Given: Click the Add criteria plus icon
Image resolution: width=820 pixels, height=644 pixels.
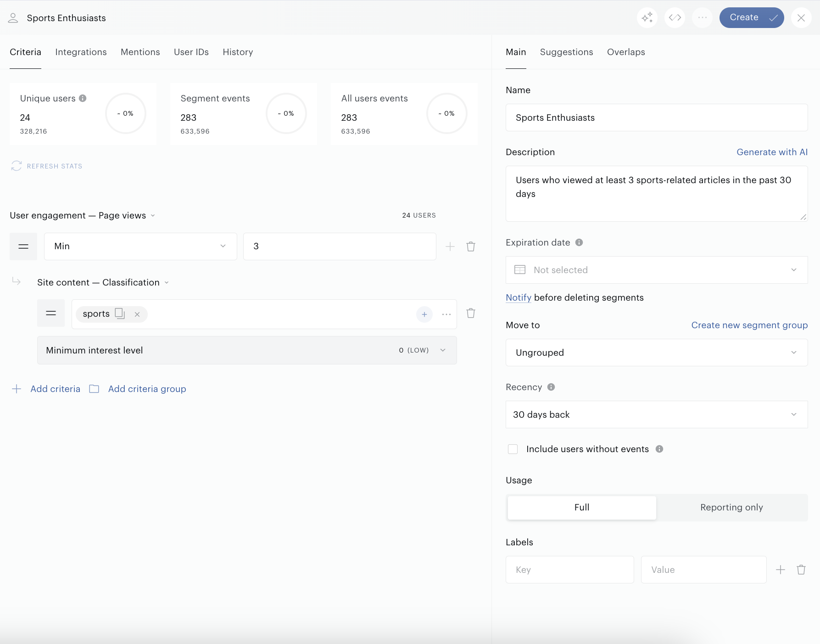Looking at the screenshot, I should [17, 389].
